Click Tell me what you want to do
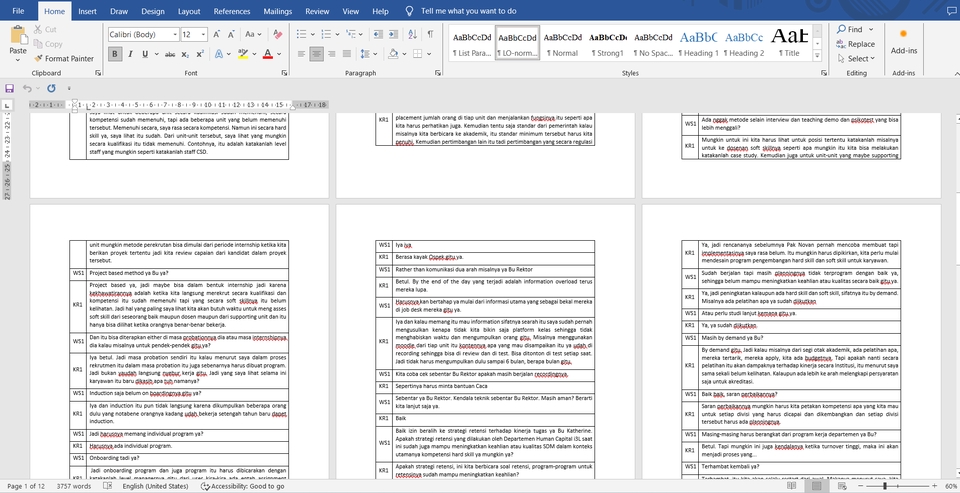 [468, 11]
